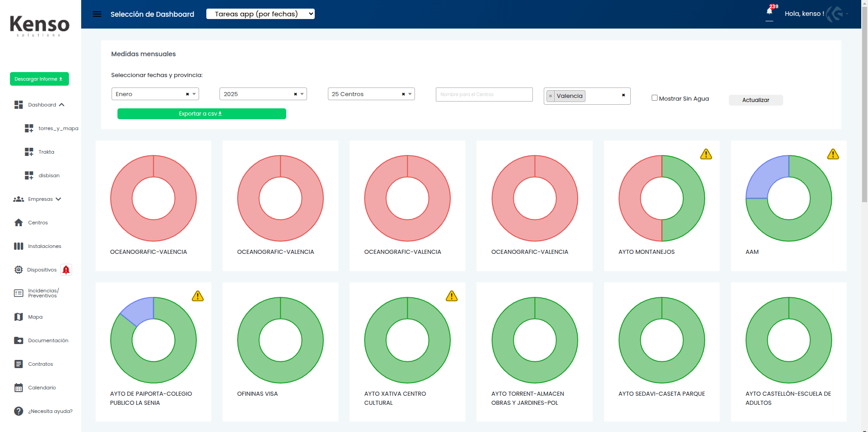Click warning triangle on AAM card
This screenshot has width=868, height=432.
pyautogui.click(x=833, y=154)
